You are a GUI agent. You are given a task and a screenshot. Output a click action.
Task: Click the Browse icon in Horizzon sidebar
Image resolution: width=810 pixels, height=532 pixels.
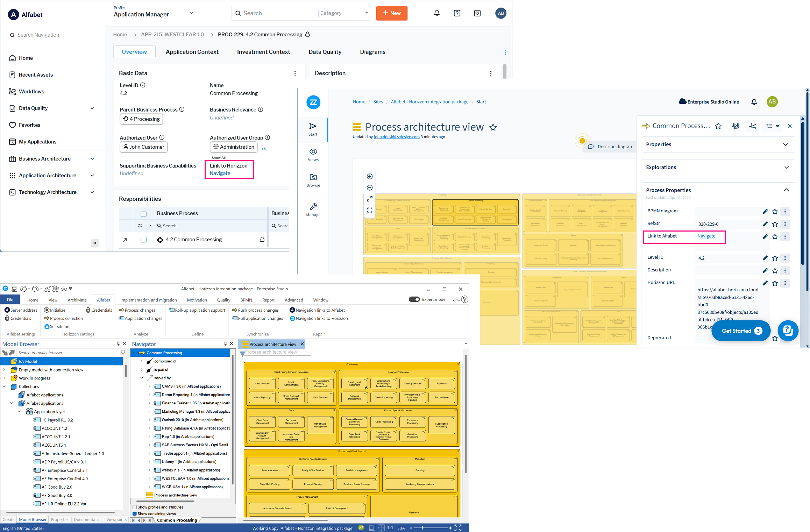pos(313,180)
